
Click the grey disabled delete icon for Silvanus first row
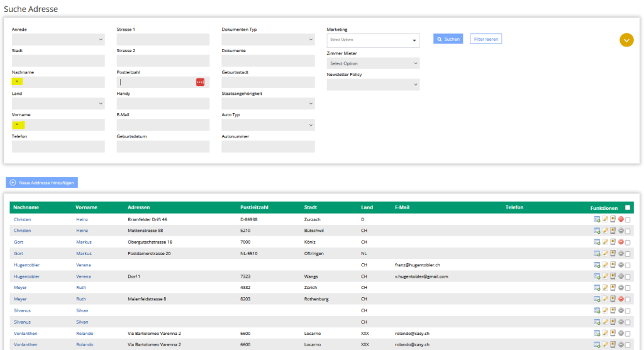(621, 310)
